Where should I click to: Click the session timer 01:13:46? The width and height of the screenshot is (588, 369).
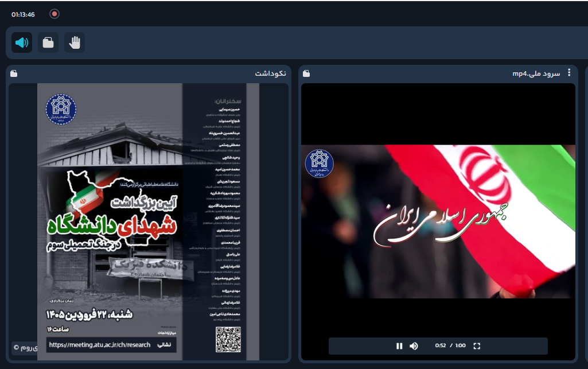pos(23,14)
